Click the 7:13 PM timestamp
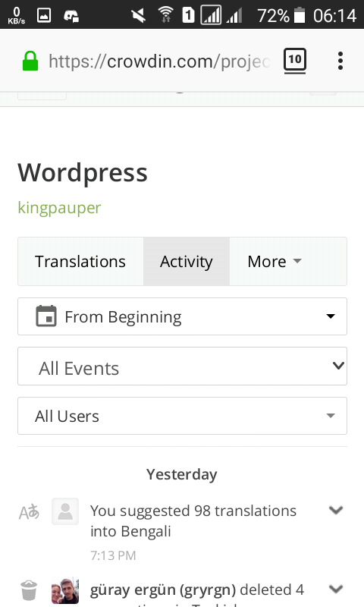This screenshot has width=364, height=607. coord(113,555)
